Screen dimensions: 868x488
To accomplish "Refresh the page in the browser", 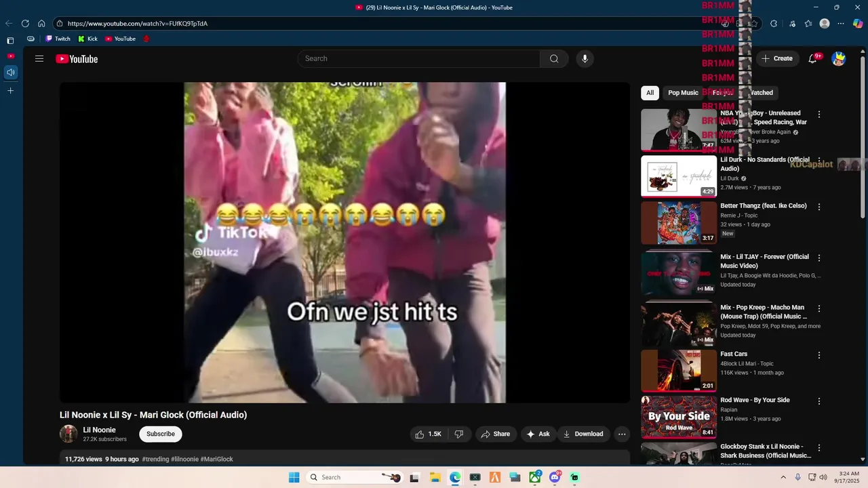I will coord(25,23).
